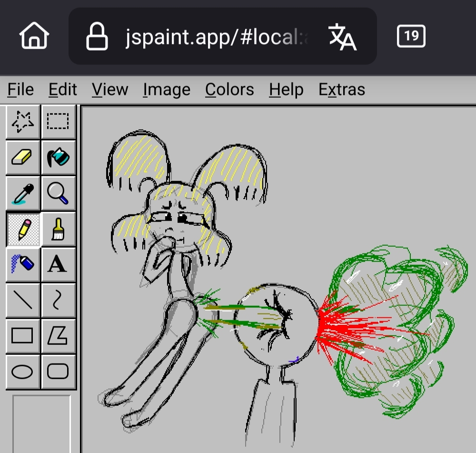Open the Image menu
The image size is (476, 453).
[167, 90]
